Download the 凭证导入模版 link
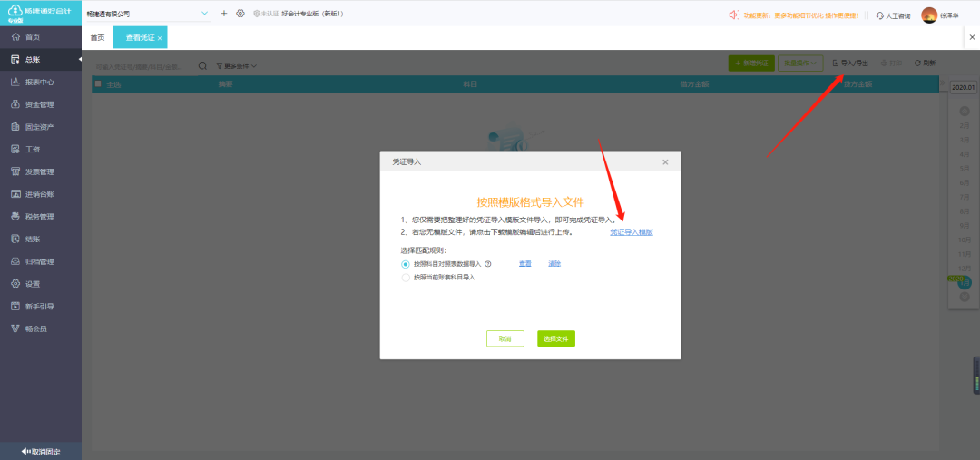The image size is (980, 460). 632,232
